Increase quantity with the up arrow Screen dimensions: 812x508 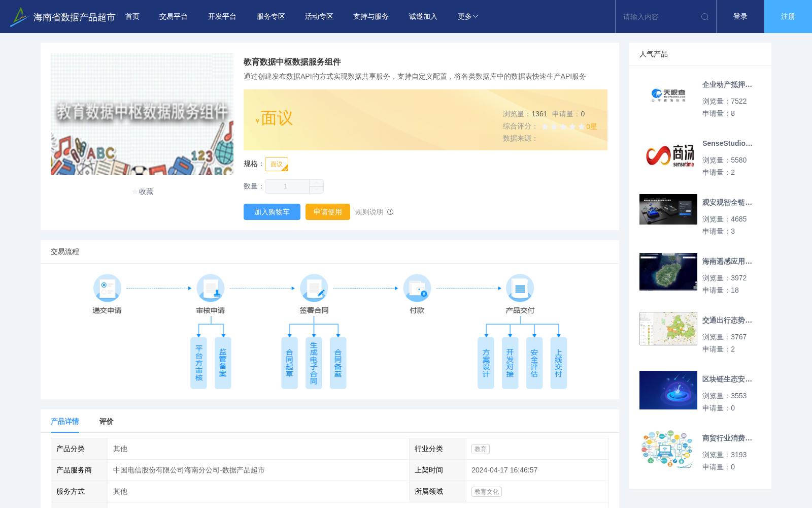point(316,183)
